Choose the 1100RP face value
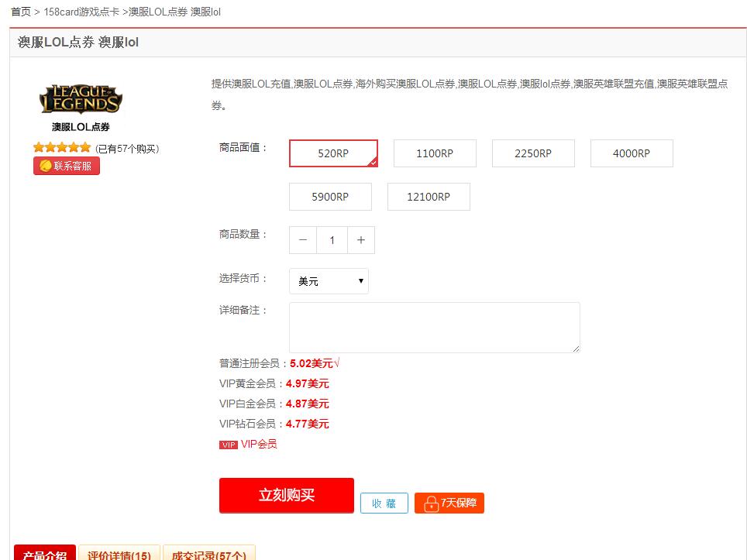The width and height of the screenshot is (747, 560). click(435, 153)
